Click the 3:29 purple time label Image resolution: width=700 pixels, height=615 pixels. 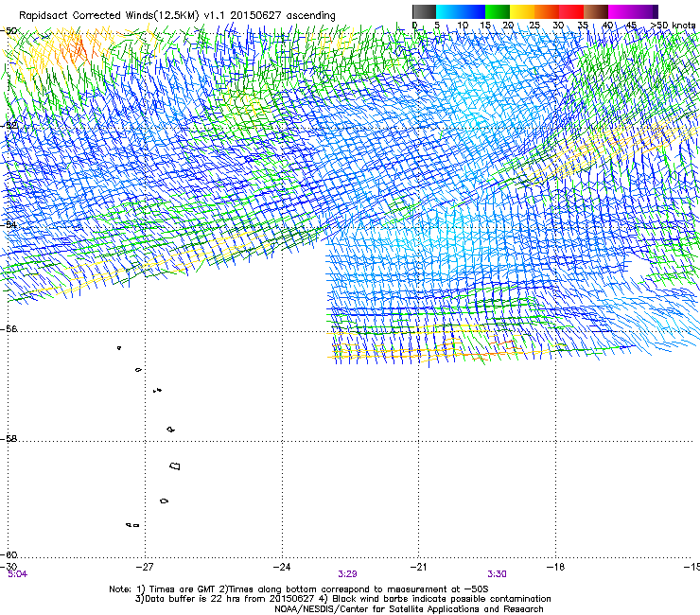(347, 574)
